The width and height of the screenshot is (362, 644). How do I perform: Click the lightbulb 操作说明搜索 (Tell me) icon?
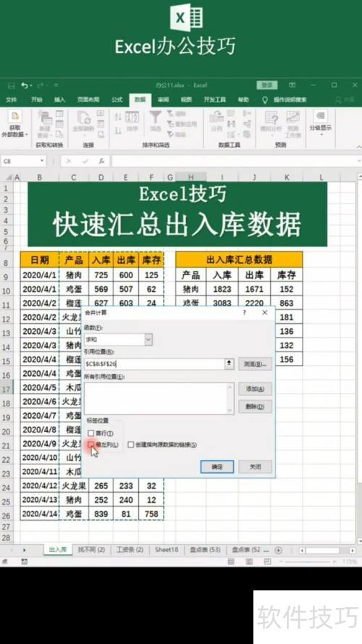point(265,100)
